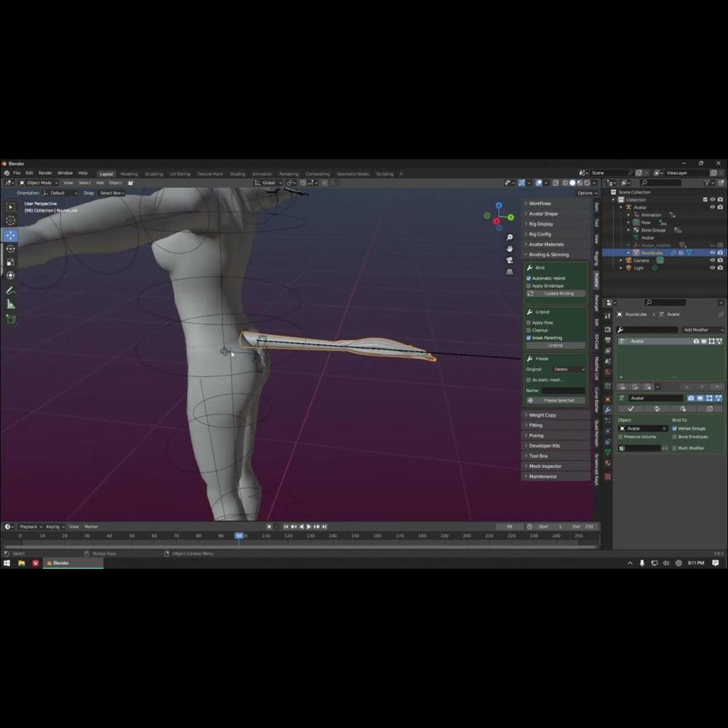Viewport: 728px width, 728px height.
Task: Open the Object Mode dropdown
Action: pyautogui.click(x=39, y=183)
